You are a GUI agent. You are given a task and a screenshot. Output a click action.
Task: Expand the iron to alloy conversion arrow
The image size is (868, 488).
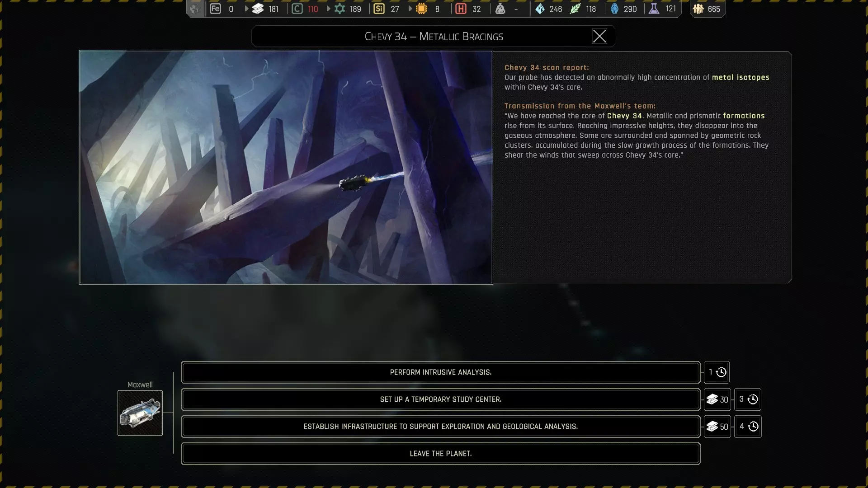(x=246, y=9)
